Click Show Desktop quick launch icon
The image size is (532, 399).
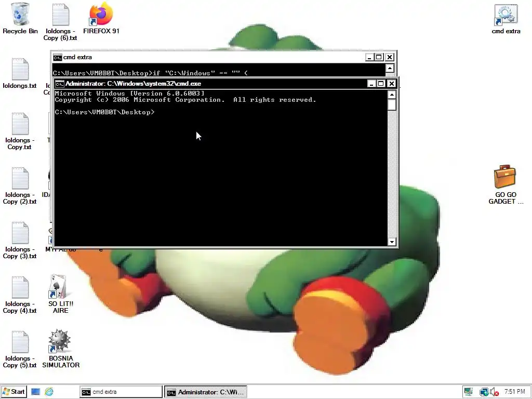pyautogui.click(x=35, y=392)
